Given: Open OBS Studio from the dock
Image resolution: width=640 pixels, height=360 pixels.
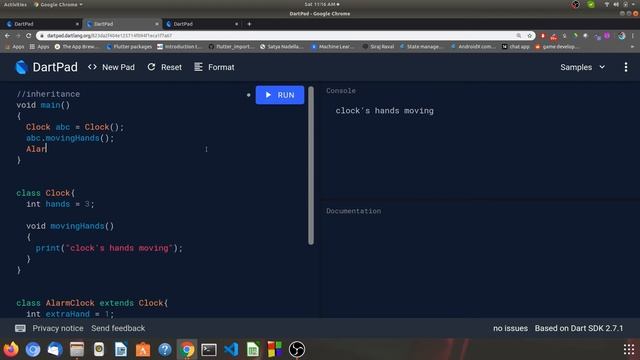Looking at the screenshot, I should 297,349.
